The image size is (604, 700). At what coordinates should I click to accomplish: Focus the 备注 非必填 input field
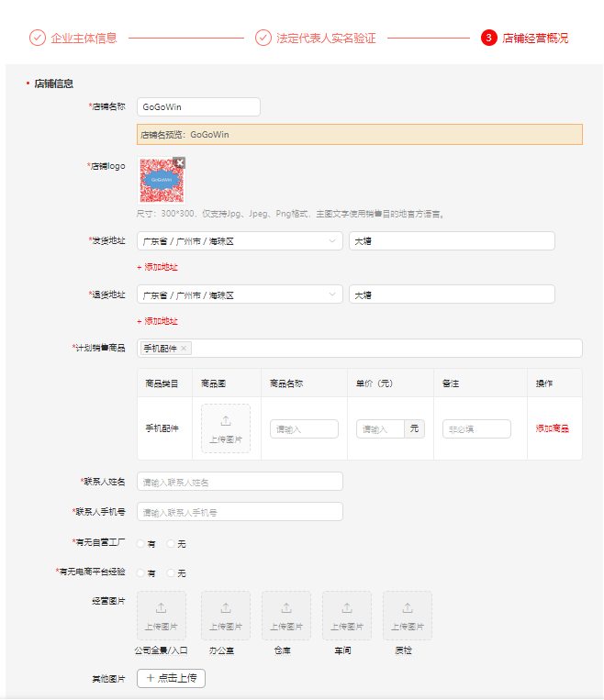[x=476, y=429]
